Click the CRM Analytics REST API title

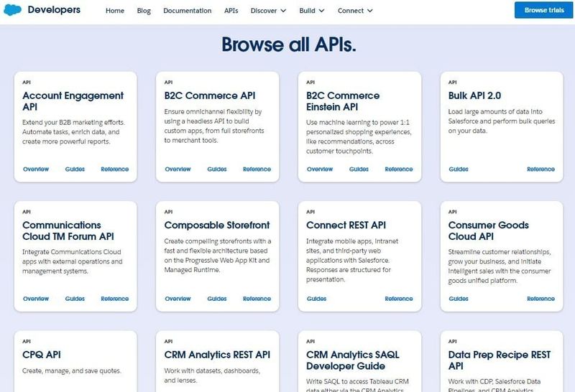pyautogui.click(x=217, y=355)
